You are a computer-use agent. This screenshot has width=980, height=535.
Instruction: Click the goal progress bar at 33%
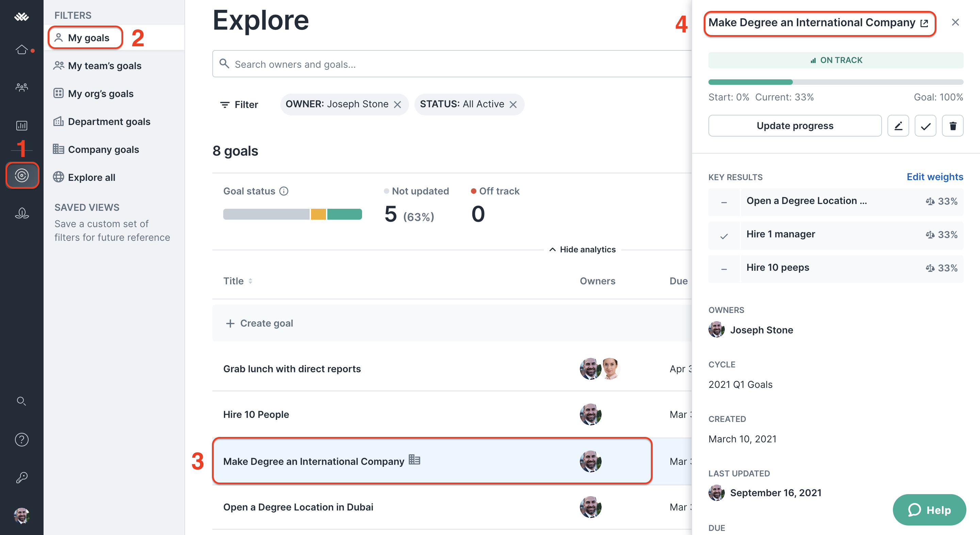tap(836, 82)
